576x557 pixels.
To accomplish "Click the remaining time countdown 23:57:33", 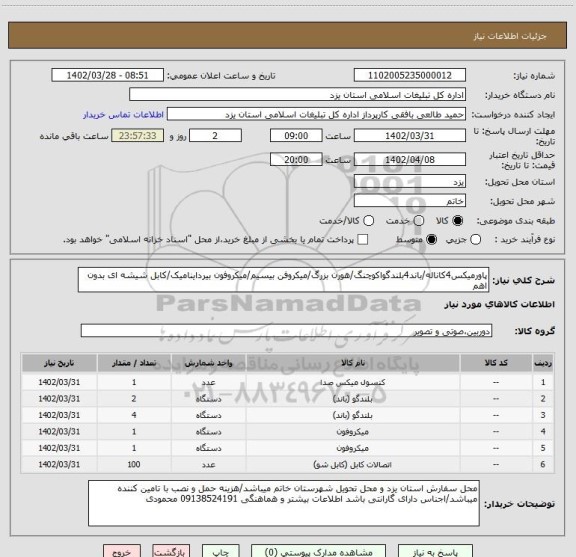I will pos(138,136).
